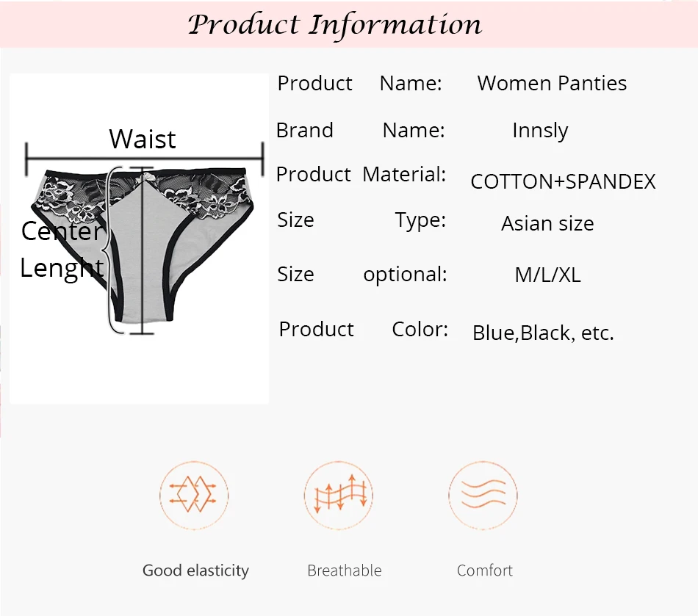Open the panties product diagram image
The image size is (698, 616).
click(139, 239)
